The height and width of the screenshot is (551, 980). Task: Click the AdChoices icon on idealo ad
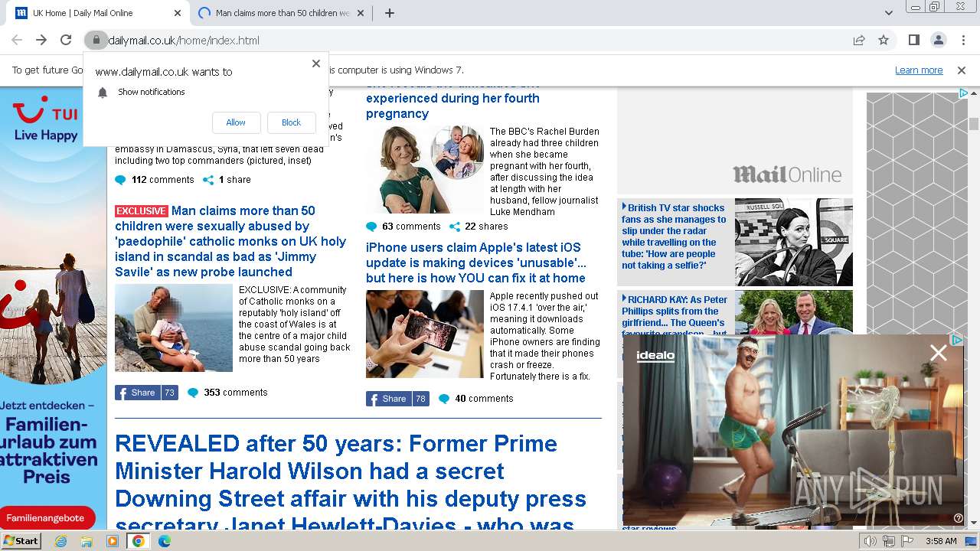957,339
